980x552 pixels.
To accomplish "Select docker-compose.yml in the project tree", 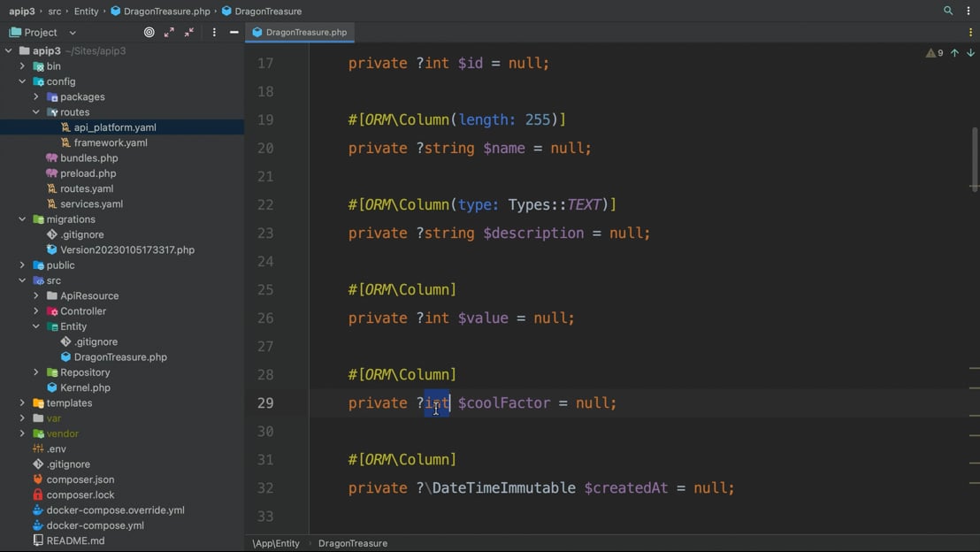I will point(95,525).
